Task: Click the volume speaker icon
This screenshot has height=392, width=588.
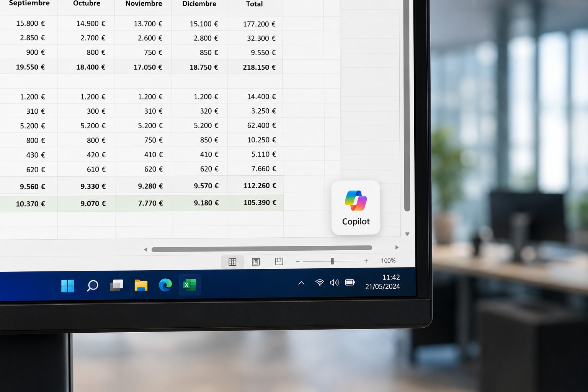Action: tap(334, 283)
